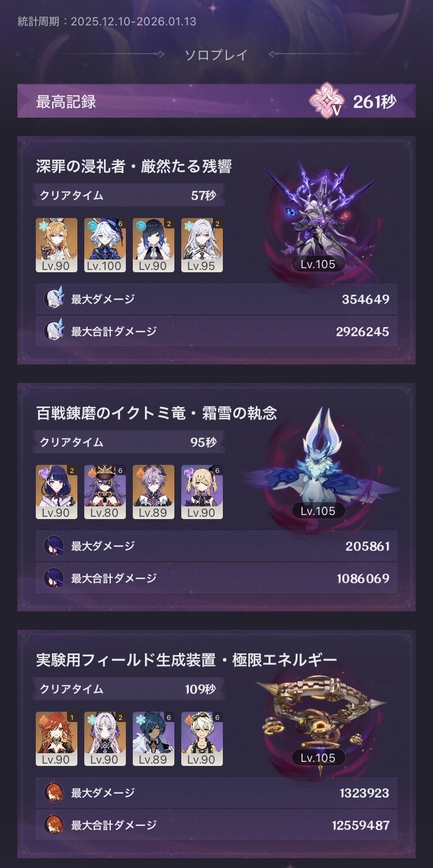Click avatar icon beside 354649 damage
433x868 pixels.
(x=54, y=299)
